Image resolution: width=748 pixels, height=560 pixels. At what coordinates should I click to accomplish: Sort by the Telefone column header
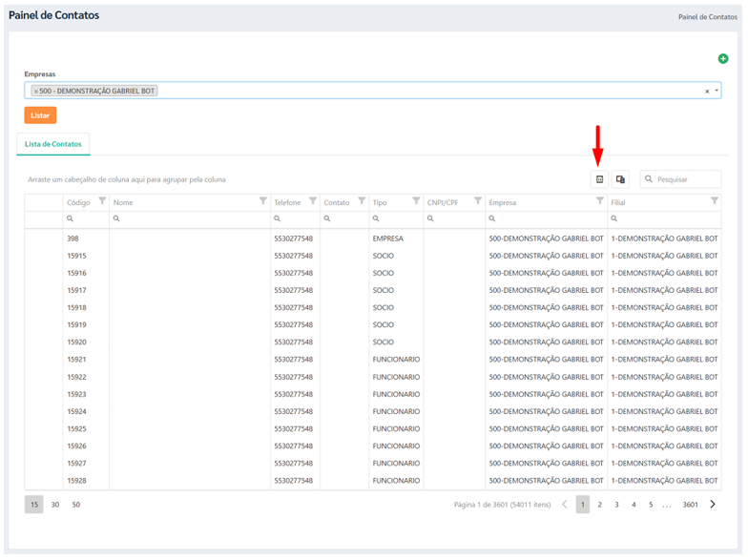coord(288,202)
